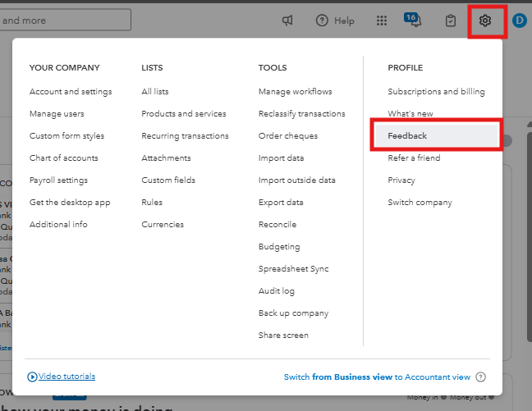Open Products and services list
This screenshot has height=411, width=532.
pyautogui.click(x=183, y=114)
